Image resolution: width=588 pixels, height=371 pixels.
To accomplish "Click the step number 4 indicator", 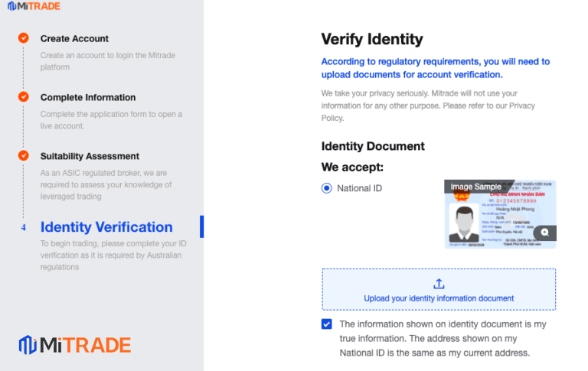I will click(24, 227).
